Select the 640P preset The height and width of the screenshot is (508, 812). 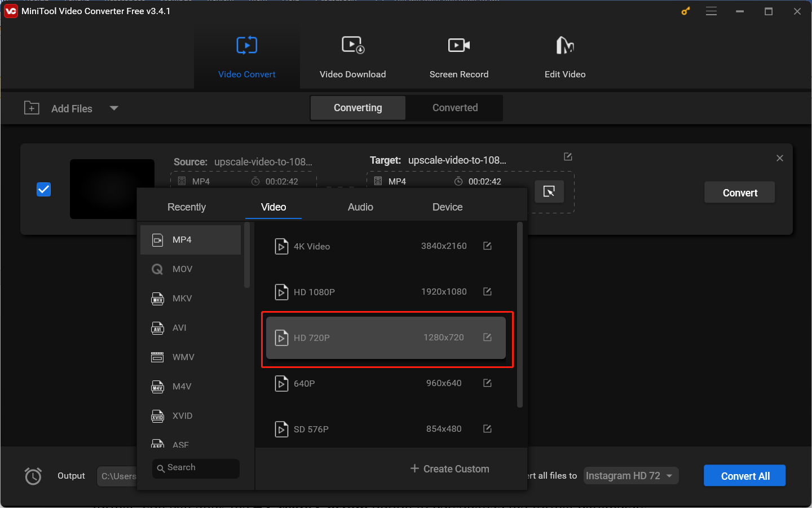(386, 383)
